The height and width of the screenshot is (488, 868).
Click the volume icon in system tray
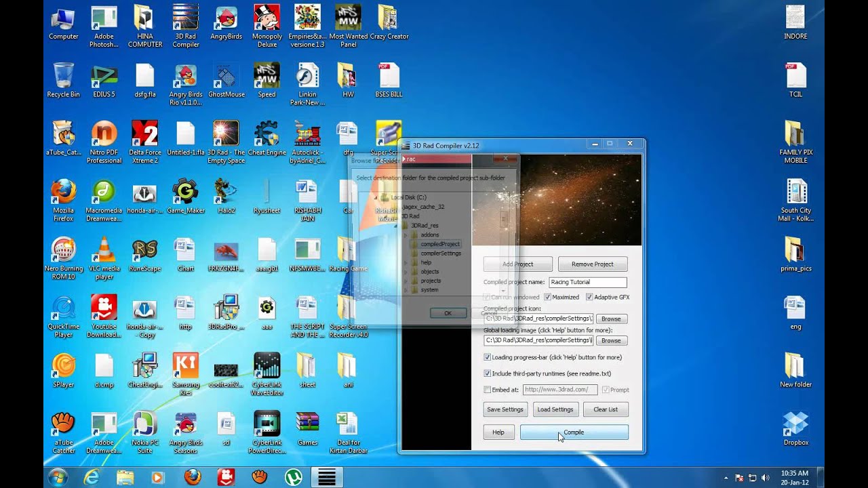point(765,478)
